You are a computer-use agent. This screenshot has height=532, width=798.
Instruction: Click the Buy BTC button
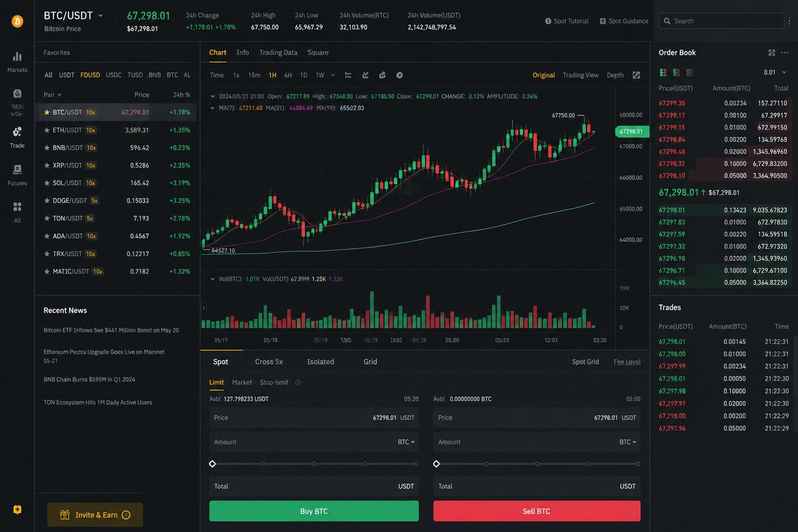[314, 511]
